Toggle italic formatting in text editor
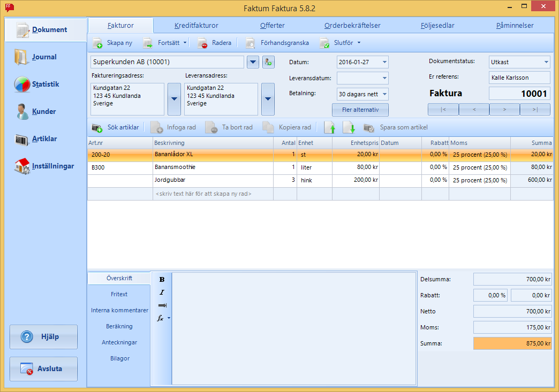 (x=162, y=293)
